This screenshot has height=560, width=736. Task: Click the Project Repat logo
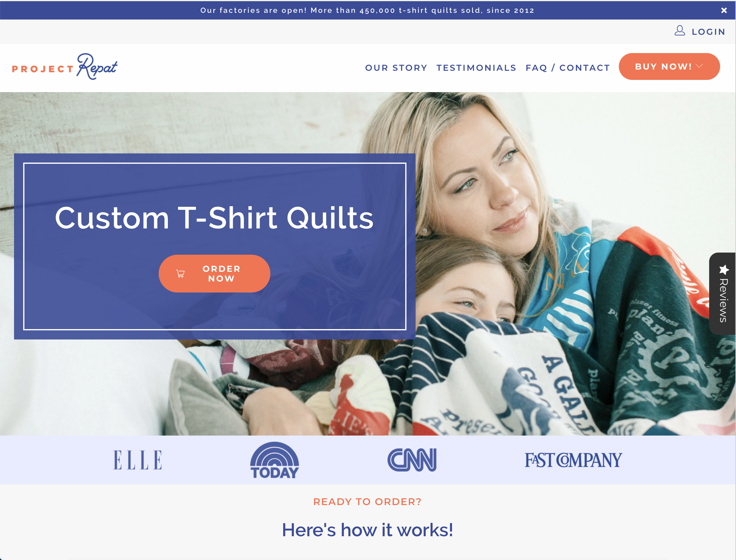[65, 67]
